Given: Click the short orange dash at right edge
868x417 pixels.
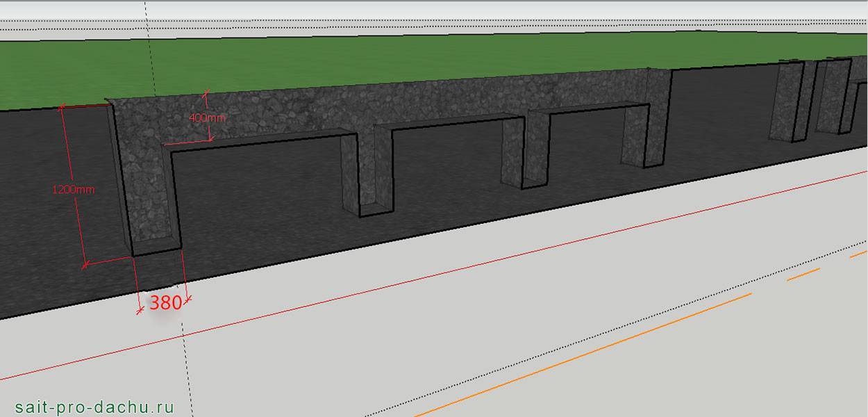Looking at the screenshot, I should 858,254.
